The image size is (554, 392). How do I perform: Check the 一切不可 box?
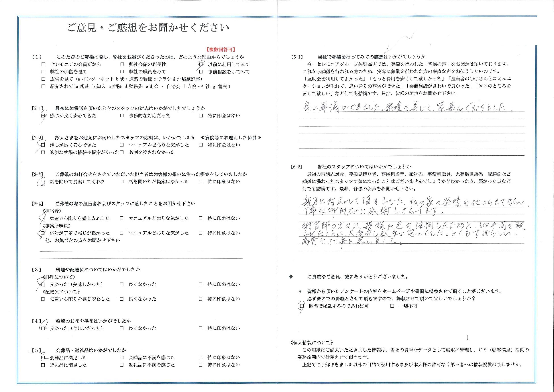392,306
